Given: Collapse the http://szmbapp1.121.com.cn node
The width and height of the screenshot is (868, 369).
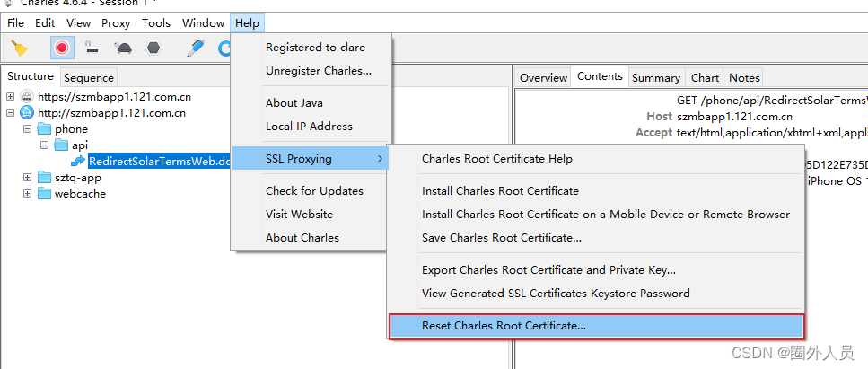Looking at the screenshot, I should [x=10, y=112].
